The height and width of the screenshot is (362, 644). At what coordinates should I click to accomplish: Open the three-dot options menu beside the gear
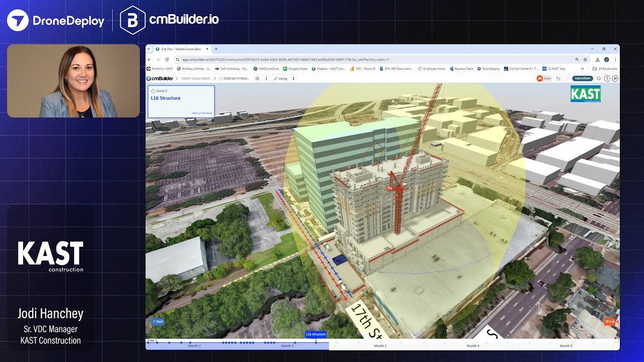pos(266,78)
